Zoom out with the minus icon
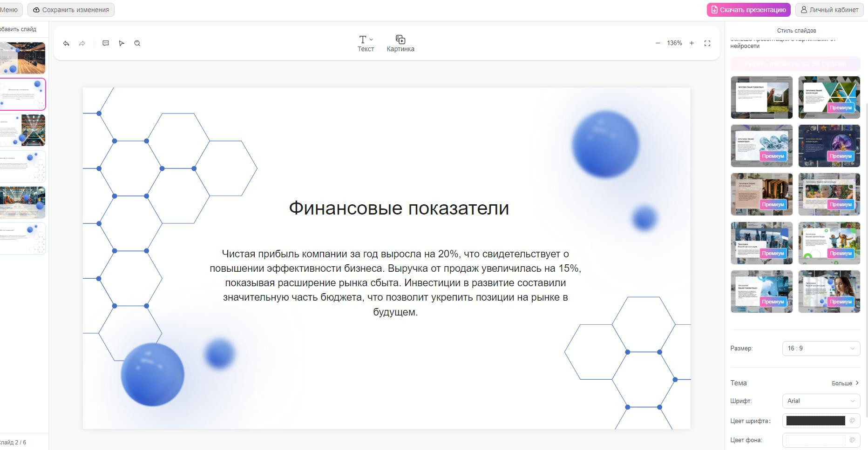Image resolution: width=868 pixels, height=450 pixels. (x=658, y=43)
